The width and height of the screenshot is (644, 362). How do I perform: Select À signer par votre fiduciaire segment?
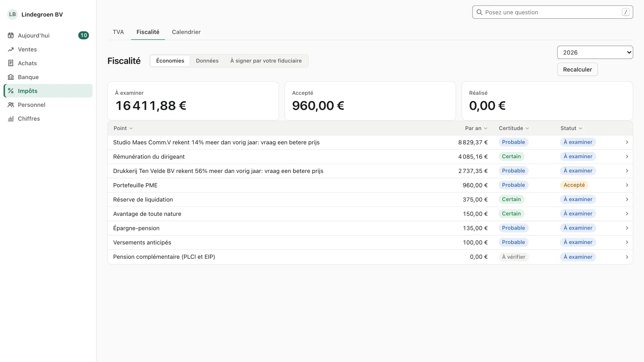[266, 61]
